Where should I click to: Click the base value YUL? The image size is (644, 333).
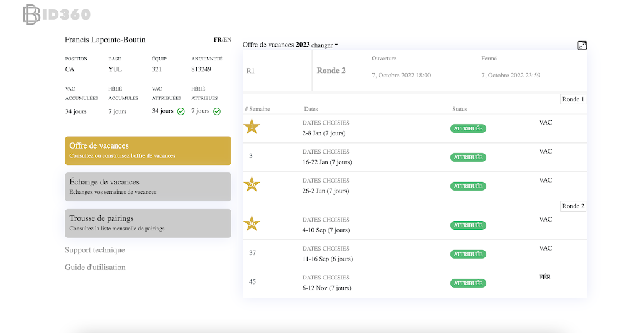115,69
